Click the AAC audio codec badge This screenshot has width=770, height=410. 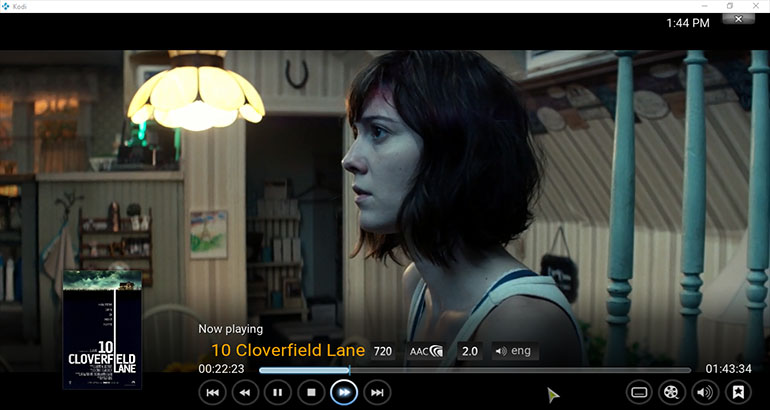tap(426, 351)
